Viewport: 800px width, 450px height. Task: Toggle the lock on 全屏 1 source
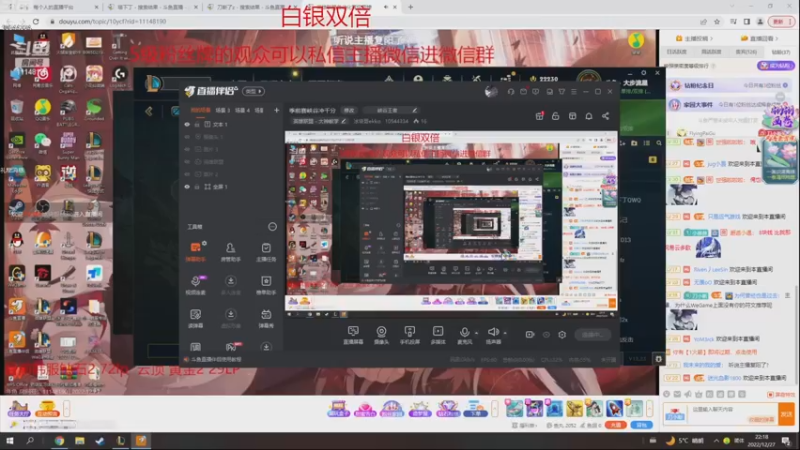pyautogui.click(x=197, y=187)
